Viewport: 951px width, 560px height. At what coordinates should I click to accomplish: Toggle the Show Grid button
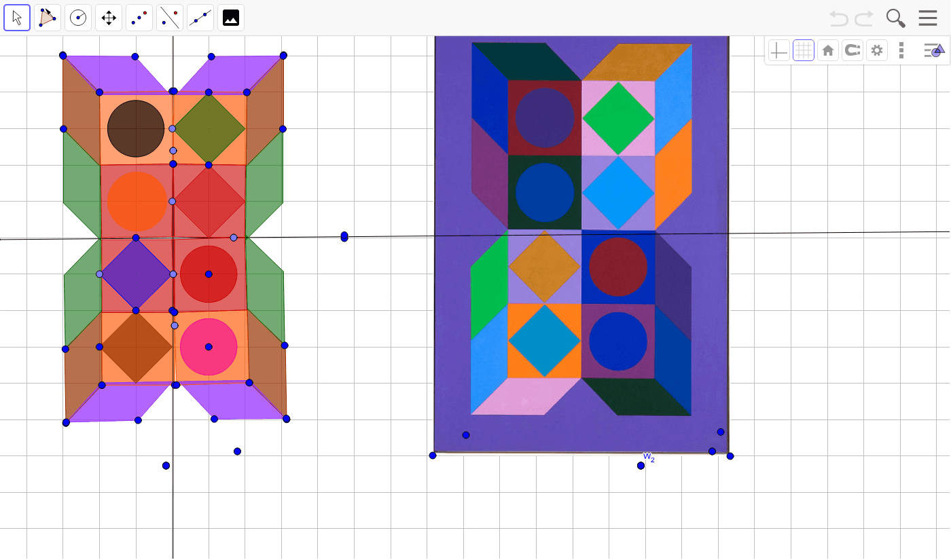click(804, 50)
